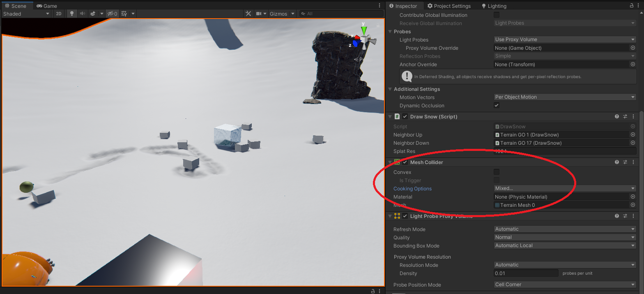644x294 pixels.
Task: Toggle scene effects (skybox, fog) icon
Action: pyautogui.click(x=93, y=14)
